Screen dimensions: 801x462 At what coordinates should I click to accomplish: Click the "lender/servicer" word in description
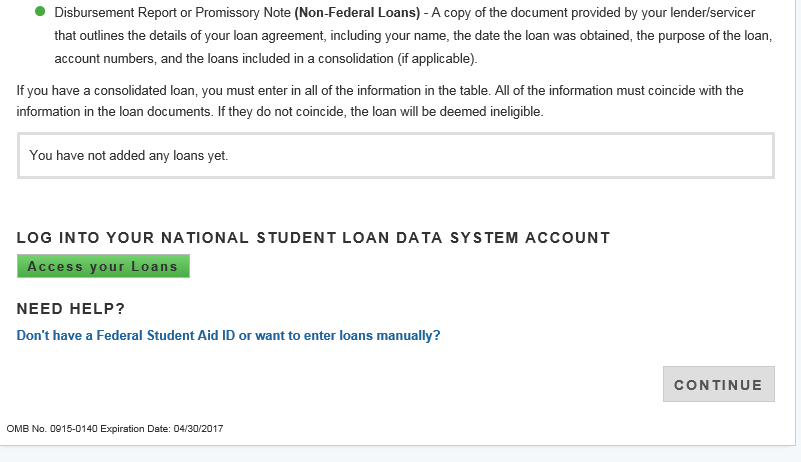(710, 14)
